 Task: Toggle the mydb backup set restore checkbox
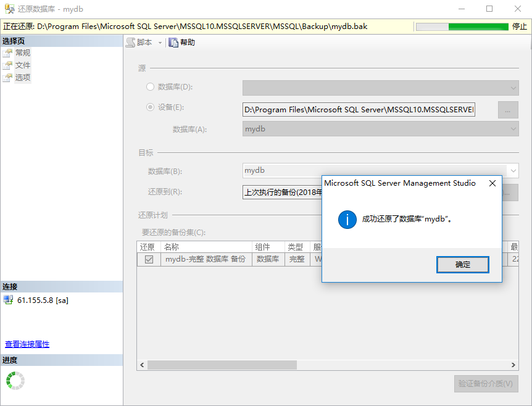pos(149,259)
